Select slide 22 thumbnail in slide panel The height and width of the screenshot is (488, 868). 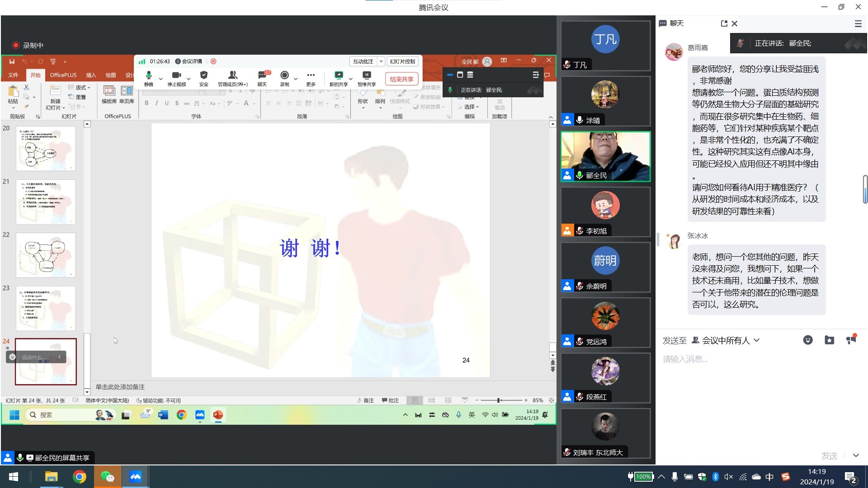46,255
